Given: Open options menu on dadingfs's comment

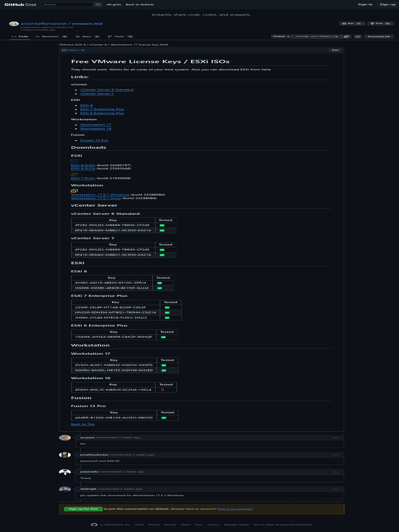Looking at the screenshot, I should click(x=336, y=489).
